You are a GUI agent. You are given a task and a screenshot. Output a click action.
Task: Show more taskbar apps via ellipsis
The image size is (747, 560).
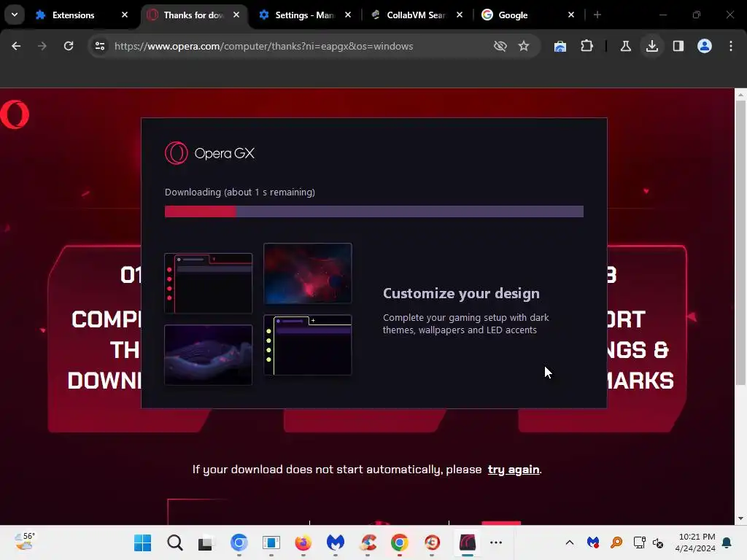pyautogui.click(x=496, y=542)
